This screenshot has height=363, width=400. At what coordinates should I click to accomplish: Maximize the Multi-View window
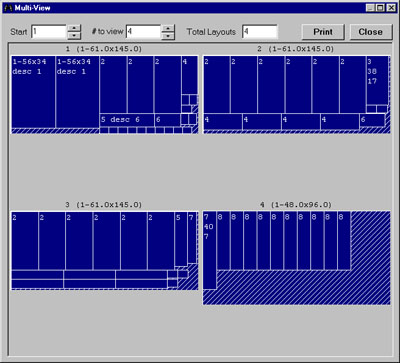pos(379,8)
